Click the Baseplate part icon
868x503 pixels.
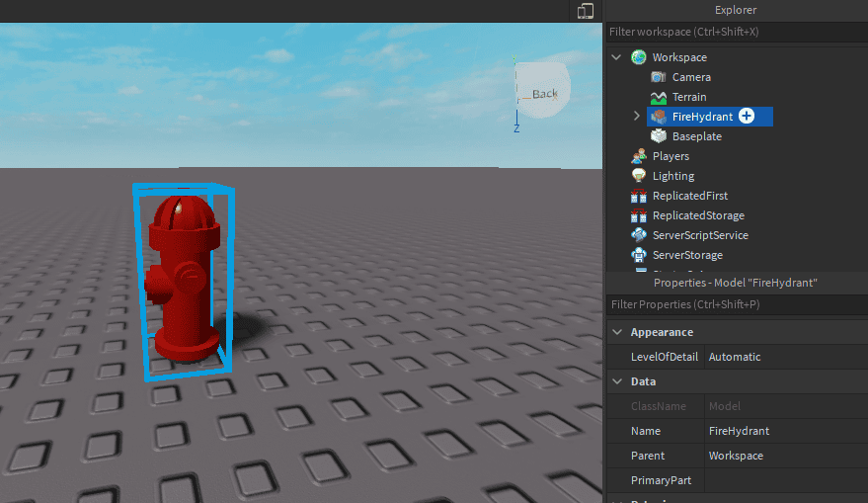point(659,136)
